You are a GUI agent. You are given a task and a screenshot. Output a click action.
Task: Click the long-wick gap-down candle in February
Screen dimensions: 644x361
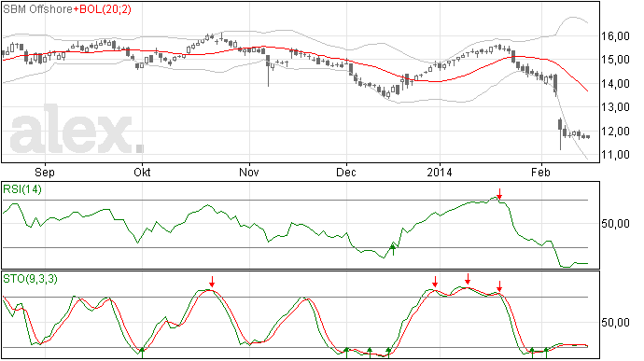pyautogui.click(x=560, y=134)
